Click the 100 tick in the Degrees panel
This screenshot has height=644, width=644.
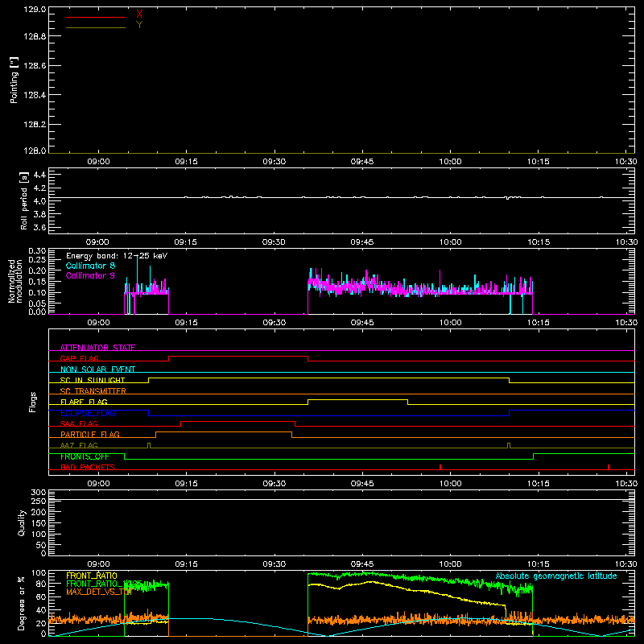click(39, 573)
